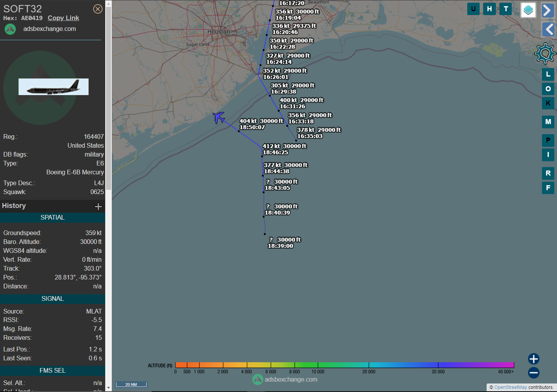Image resolution: width=557 pixels, height=392 pixels.
Task: Click the SOFT32 callsign title
Action: (x=22, y=9)
